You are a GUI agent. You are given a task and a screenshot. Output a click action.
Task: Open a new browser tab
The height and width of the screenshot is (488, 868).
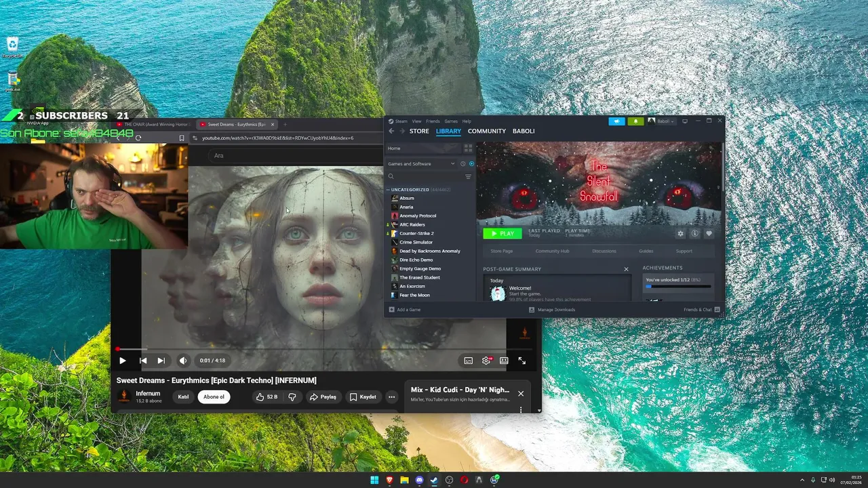click(x=285, y=124)
